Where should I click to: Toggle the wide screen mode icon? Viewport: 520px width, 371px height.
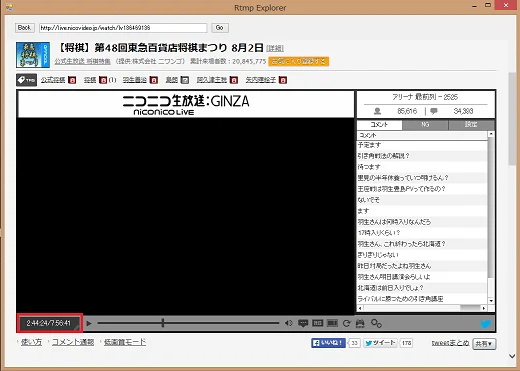click(x=332, y=323)
